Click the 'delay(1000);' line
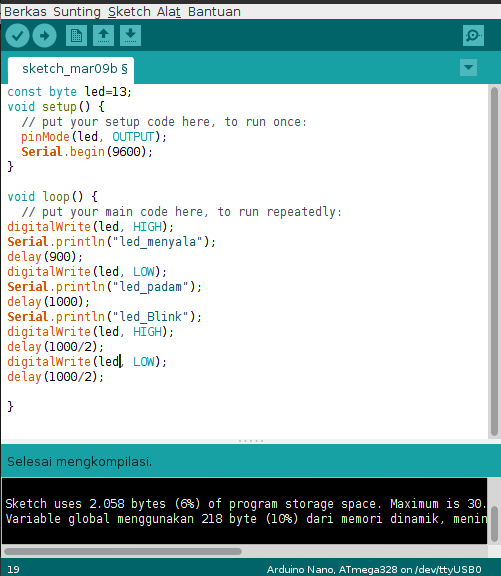This screenshot has width=501, height=576. tap(48, 302)
